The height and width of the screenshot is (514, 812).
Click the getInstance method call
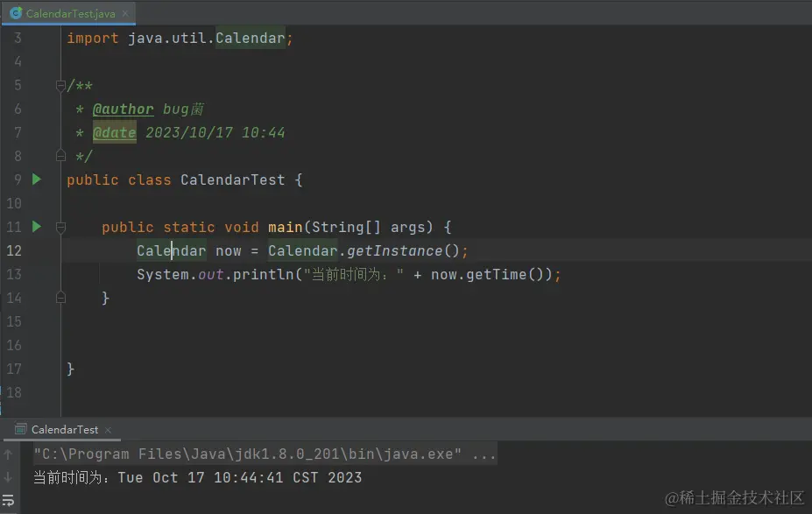[394, 251]
